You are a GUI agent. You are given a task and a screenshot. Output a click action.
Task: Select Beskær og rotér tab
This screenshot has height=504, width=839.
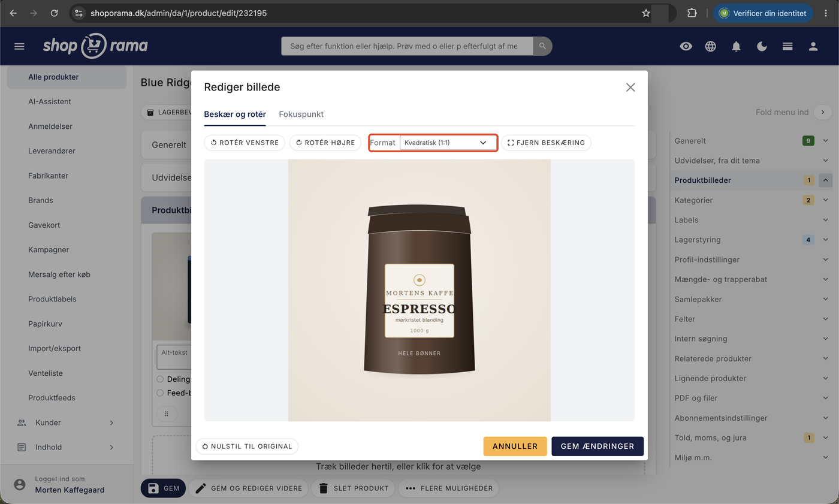(x=235, y=114)
